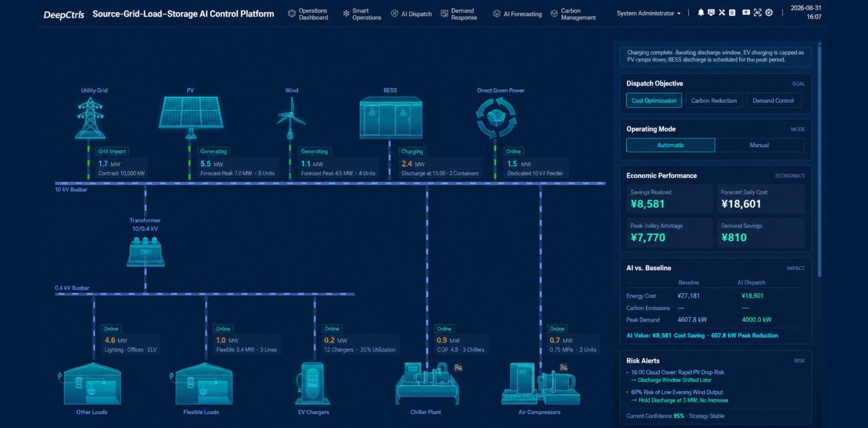The height and width of the screenshot is (428, 868).
Task: Open the AI scan icon in header
Action: (757, 13)
